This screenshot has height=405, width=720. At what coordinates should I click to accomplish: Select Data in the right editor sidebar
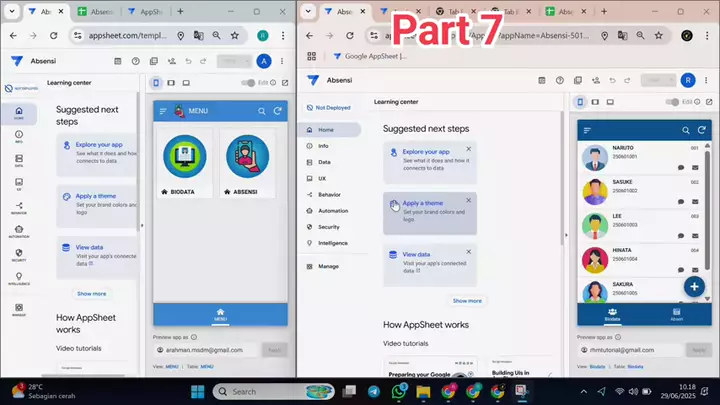tap(324, 161)
